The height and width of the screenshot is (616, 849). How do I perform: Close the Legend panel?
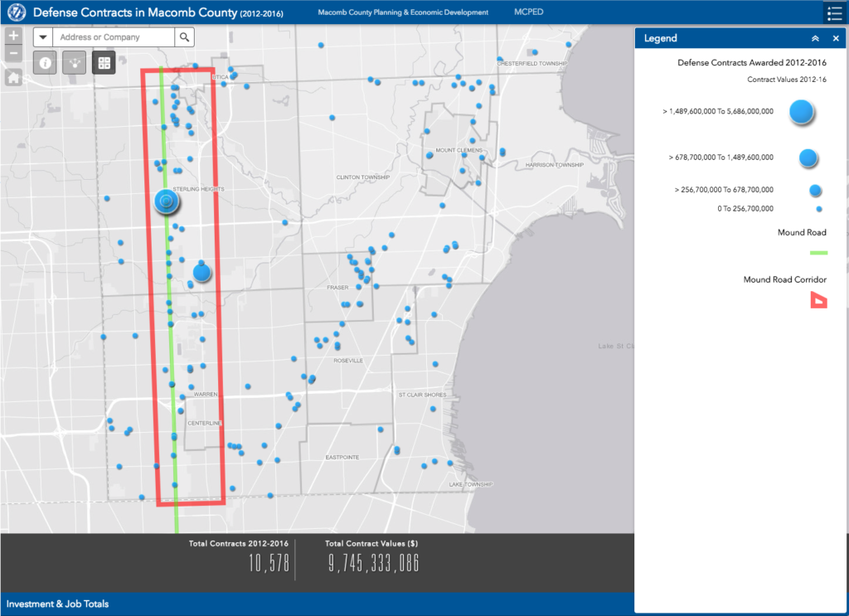tap(836, 38)
